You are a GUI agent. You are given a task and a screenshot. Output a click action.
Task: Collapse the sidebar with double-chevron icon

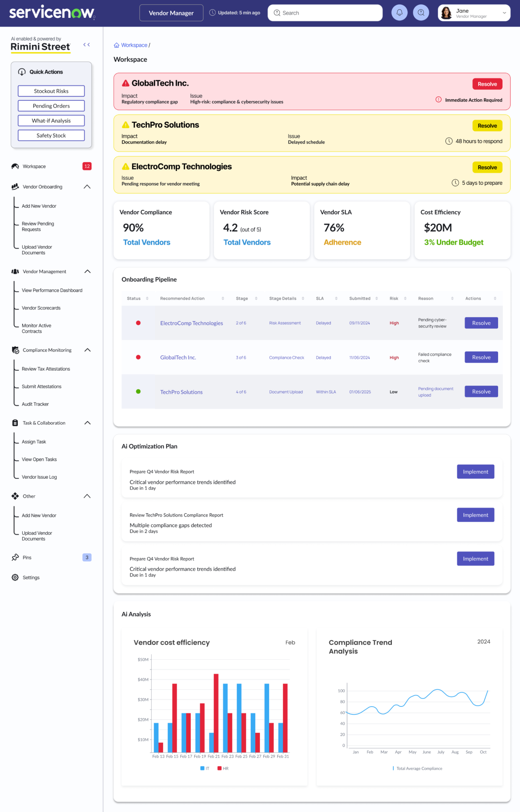[86, 44]
